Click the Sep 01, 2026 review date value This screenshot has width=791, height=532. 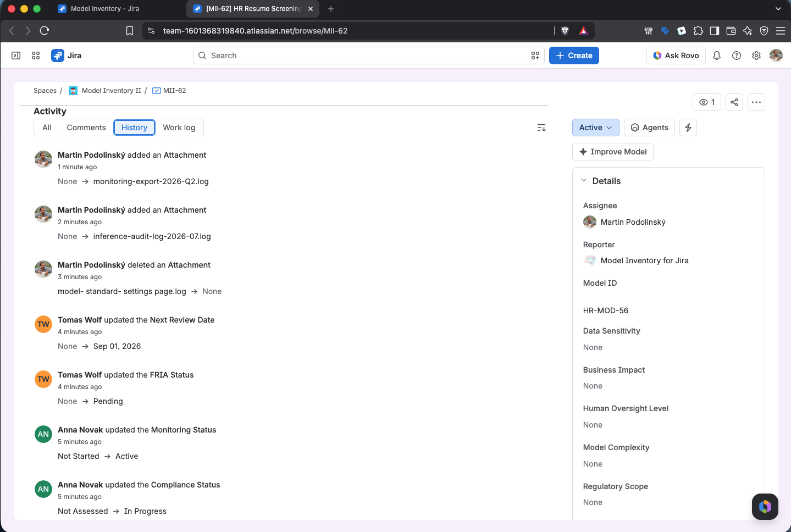[117, 346]
